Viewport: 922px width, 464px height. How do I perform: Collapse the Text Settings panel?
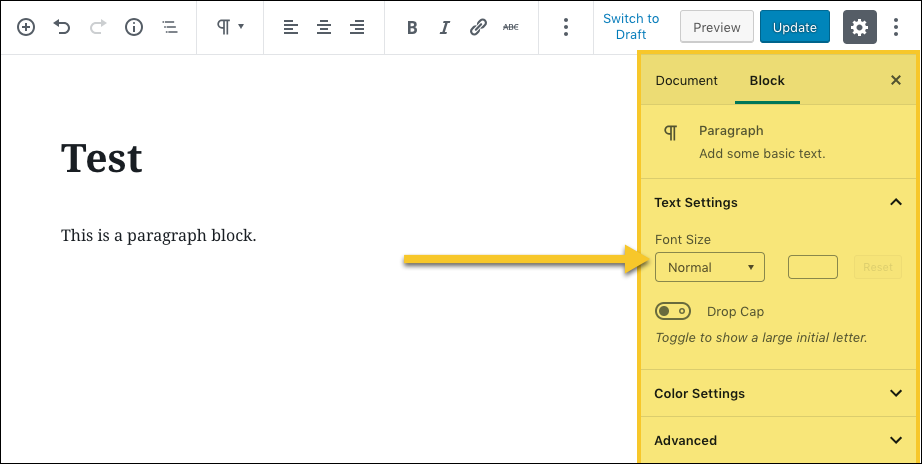[x=779, y=202]
